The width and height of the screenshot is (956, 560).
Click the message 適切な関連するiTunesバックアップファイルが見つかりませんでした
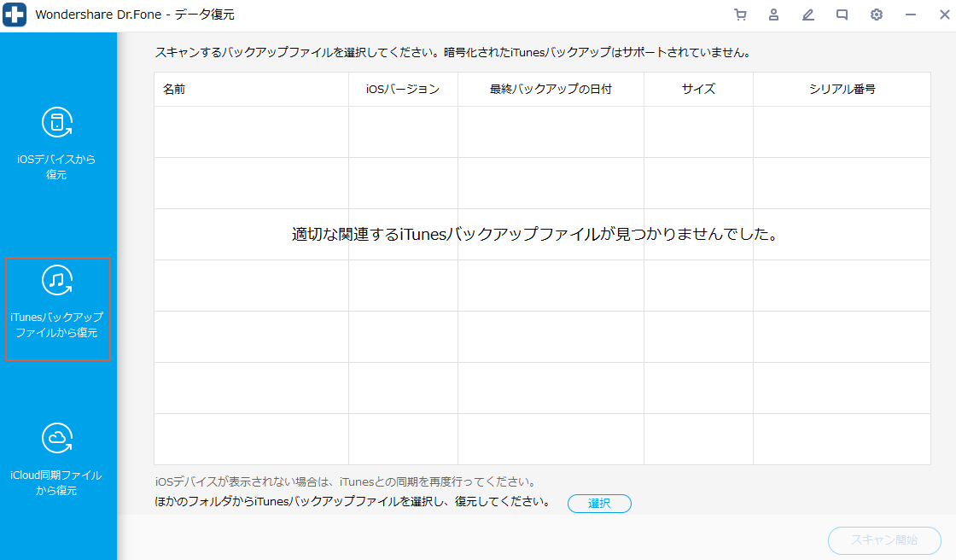click(x=534, y=234)
